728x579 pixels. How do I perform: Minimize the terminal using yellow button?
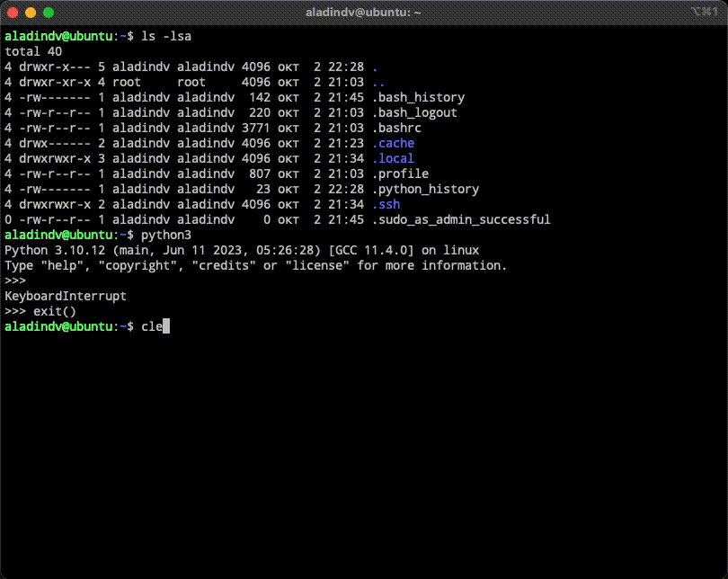(x=31, y=13)
